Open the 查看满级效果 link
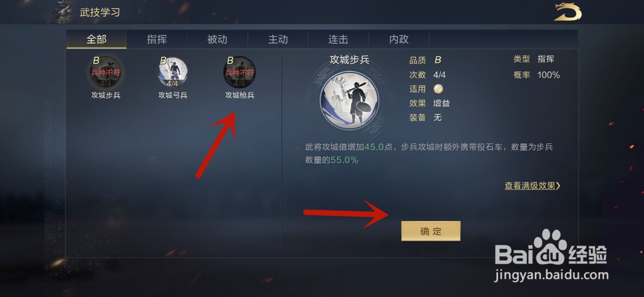 coord(530,186)
